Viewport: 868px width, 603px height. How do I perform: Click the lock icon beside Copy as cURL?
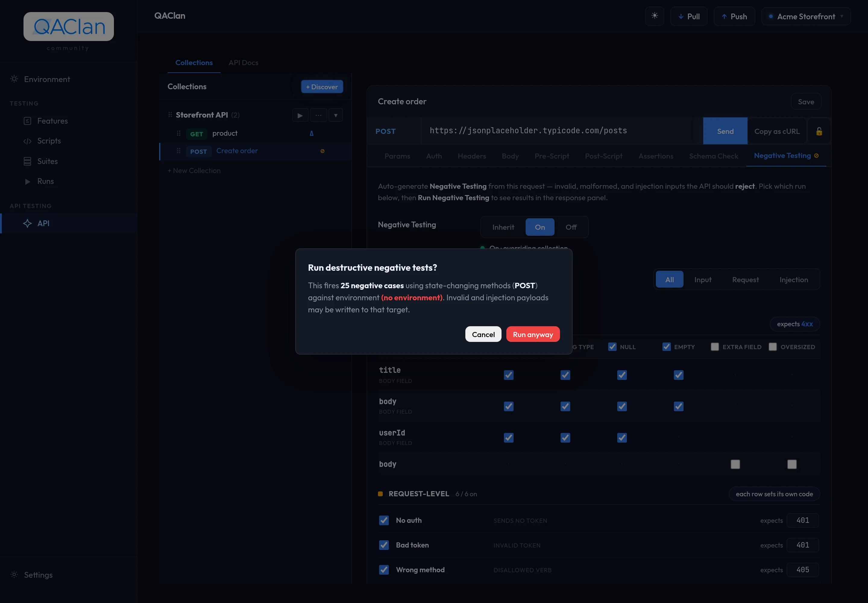[x=819, y=131]
